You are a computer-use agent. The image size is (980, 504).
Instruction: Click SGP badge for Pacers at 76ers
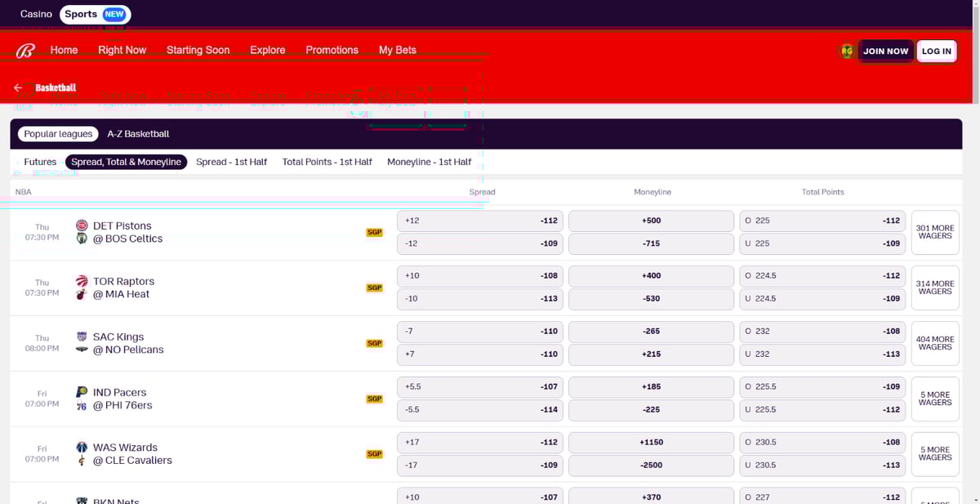click(374, 399)
